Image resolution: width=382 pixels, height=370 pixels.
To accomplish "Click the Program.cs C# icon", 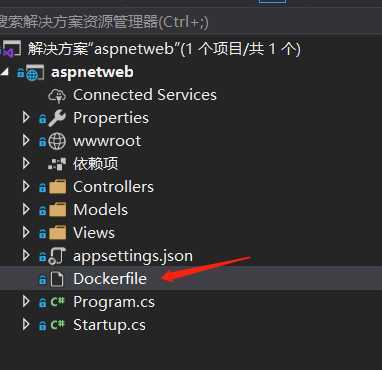I will pos(57,302).
